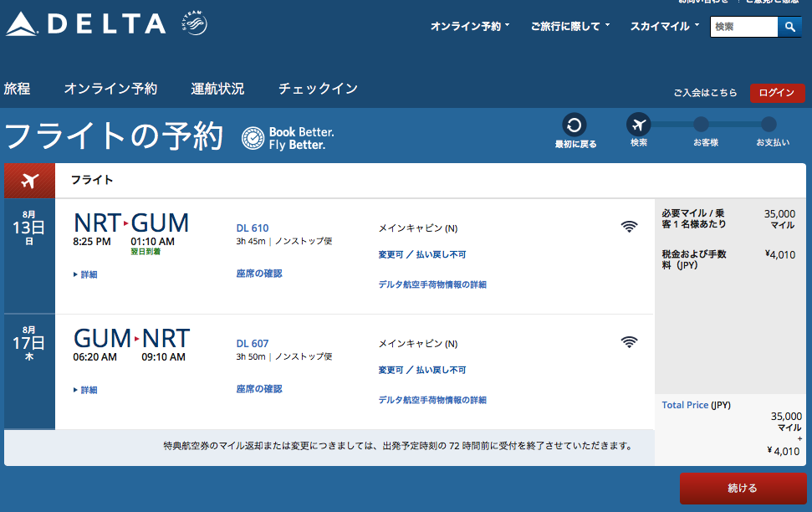Image resolution: width=812 pixels, height=512 pixels.
Task: Expand 詳細 for NRT-GUM flight
Action: pos(85,274)
